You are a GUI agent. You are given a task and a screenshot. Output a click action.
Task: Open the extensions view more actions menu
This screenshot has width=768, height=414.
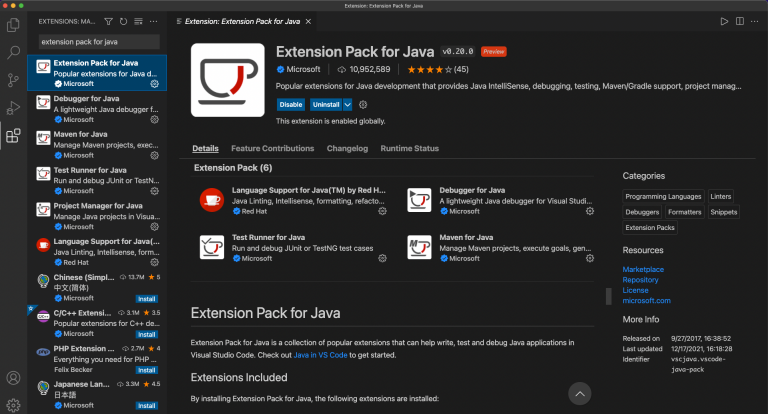tap(153, 21)
